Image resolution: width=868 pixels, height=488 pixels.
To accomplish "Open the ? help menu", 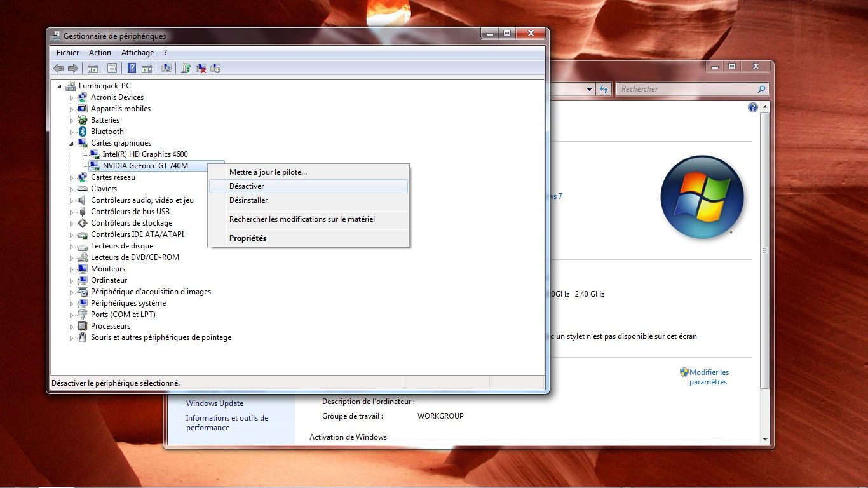I will click(165, 53).
